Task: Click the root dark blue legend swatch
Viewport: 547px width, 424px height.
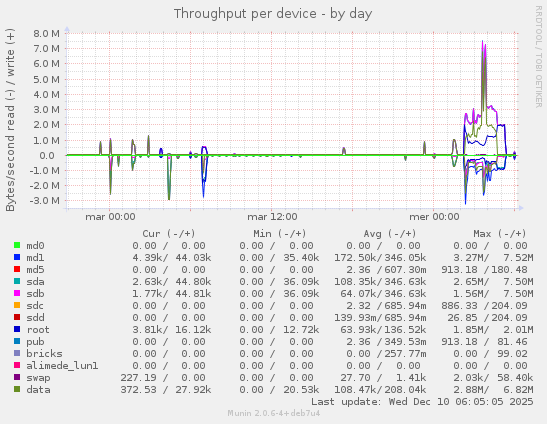Action: pyautogui.click(x=17, y=329)
